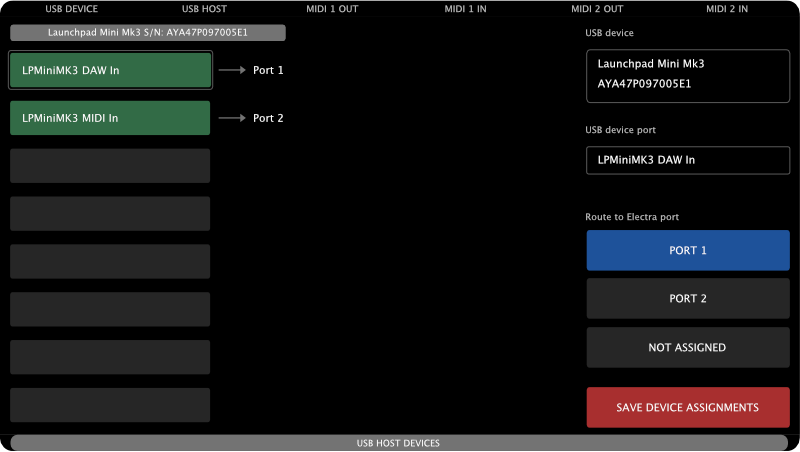Screen dimensions: 800x452
Task: Open the USB DEVICE tab
Action: (x=71, y=9)
